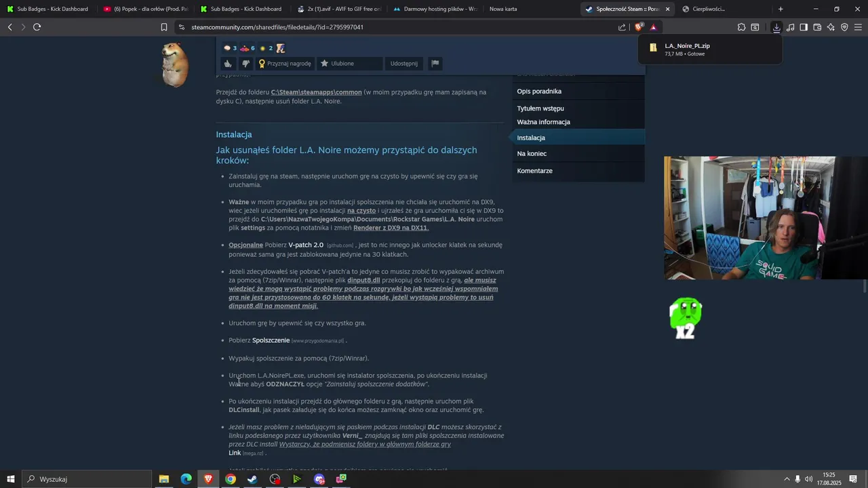Open Brave Shields lion icon
The height and width of the screenshot is (488, 868).
(x=638, y=27)
